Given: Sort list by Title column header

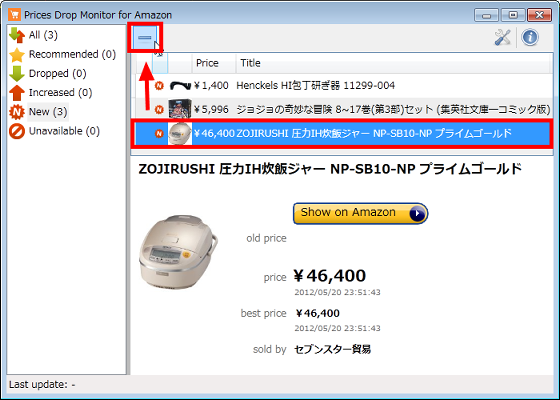Looking at the screenshot, I should click(x=392, y=63).
